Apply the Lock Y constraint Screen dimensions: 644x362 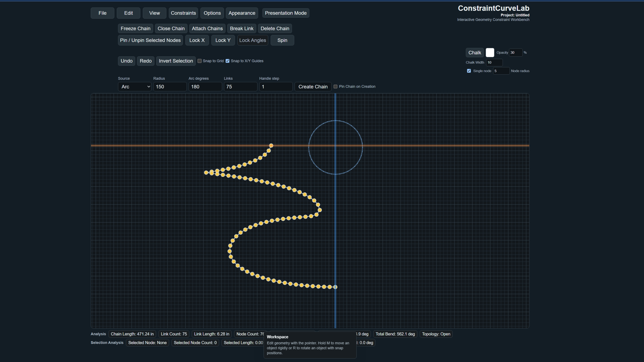(223, 40)
